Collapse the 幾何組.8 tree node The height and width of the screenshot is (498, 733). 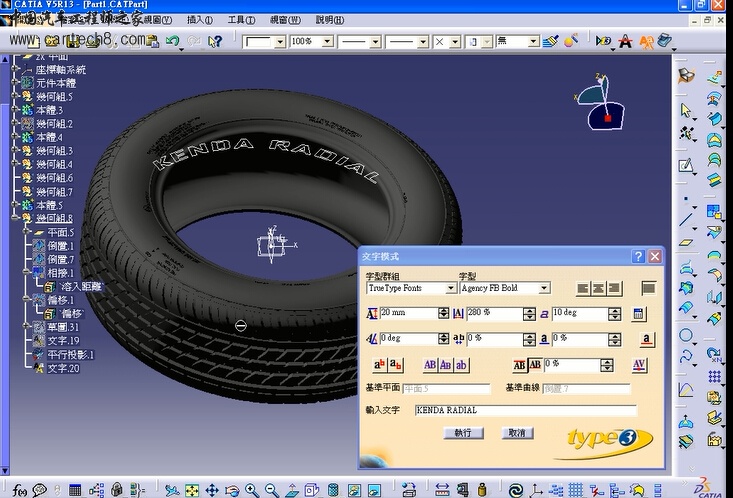(15, 218)
